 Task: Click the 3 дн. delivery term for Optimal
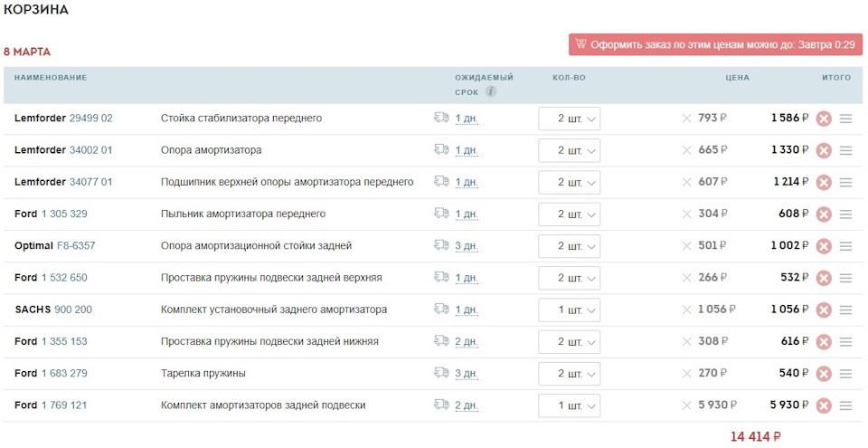tap(467, 246)
